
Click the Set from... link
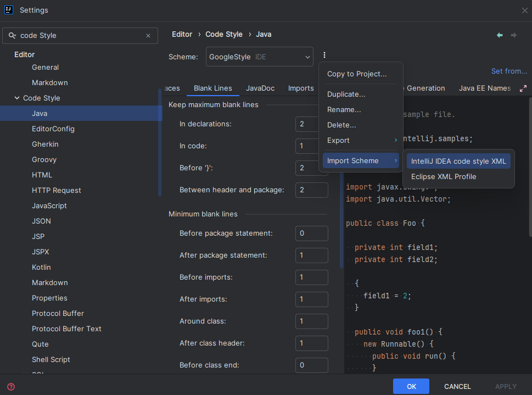coord(509,71)
